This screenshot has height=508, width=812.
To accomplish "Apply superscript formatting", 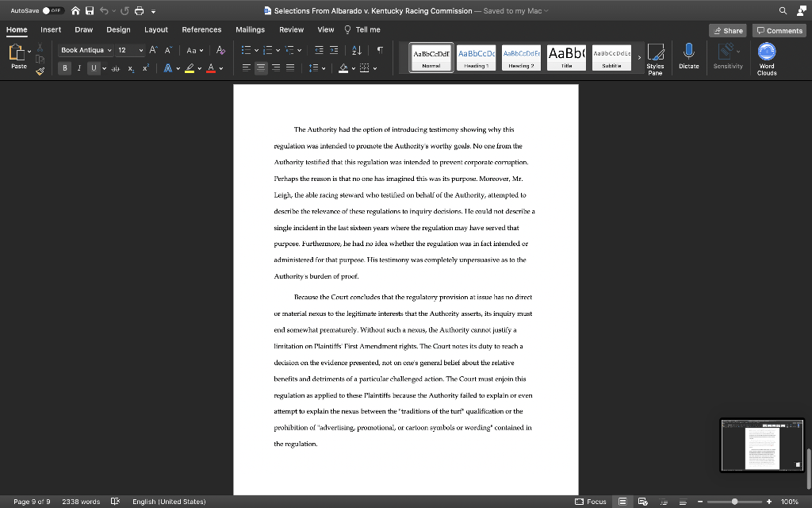I will coord(146,68).
